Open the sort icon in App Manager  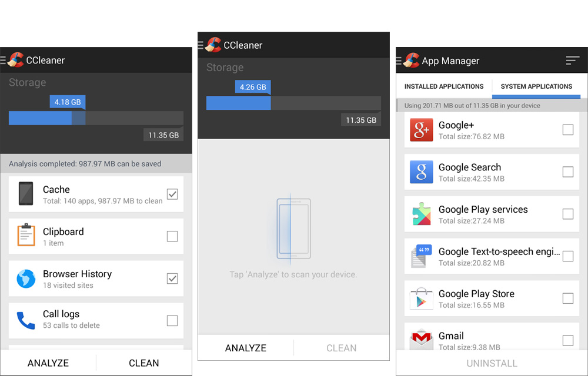(x=573, y=61)
